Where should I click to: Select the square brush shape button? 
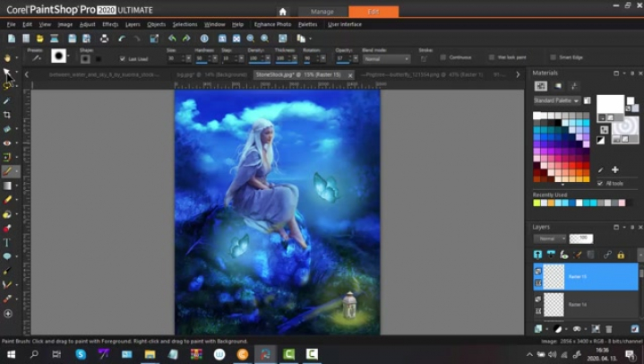(x=99, y=59)
